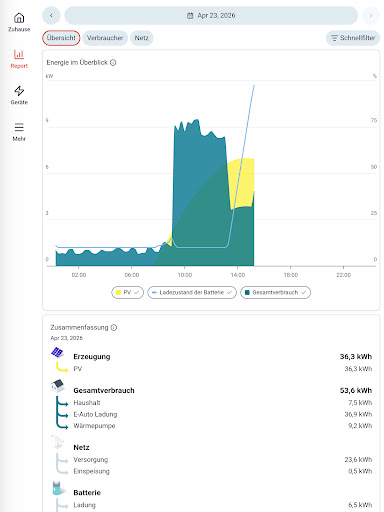Click the Wärmepumpe row label

[94, 426]
